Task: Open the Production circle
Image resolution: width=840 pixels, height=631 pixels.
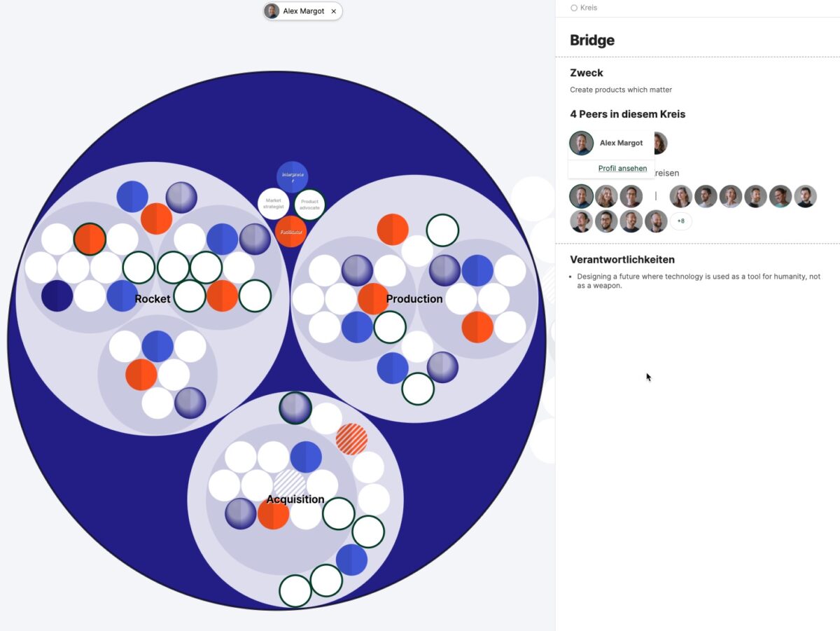Action: click(x=414, y=298)
